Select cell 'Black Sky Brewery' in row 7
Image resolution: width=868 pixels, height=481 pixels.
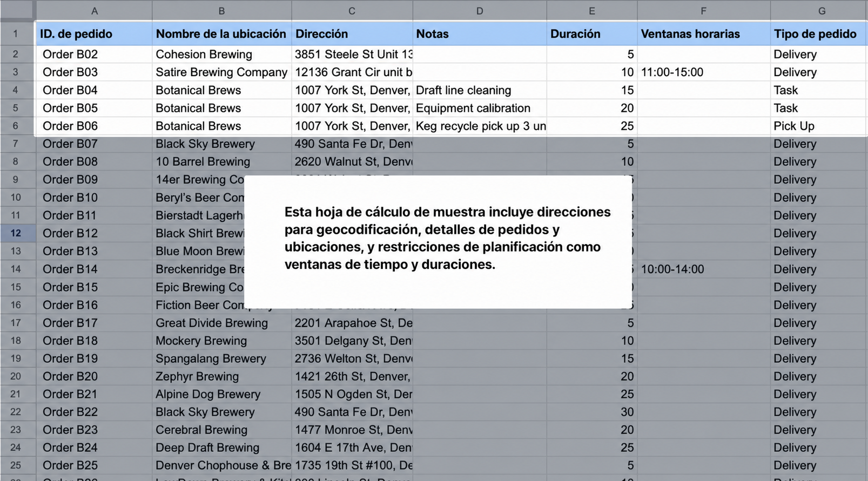click(x=221, y=144)
